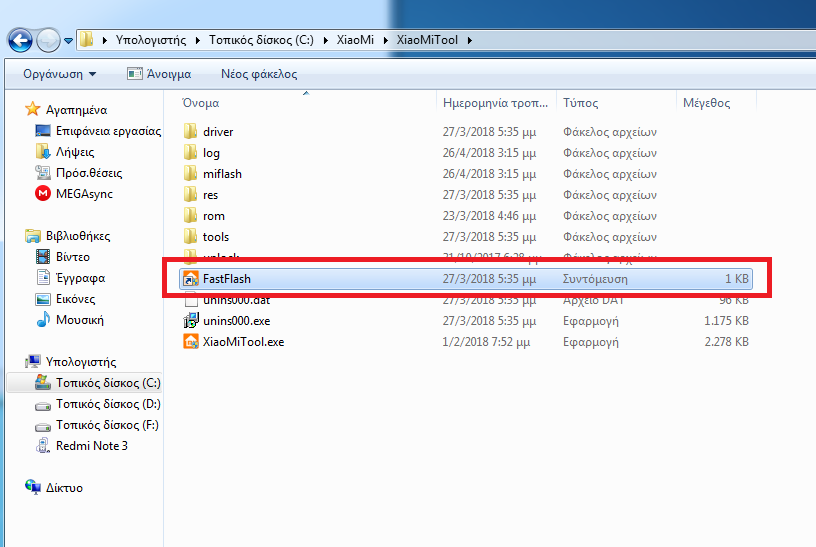
Task: Select the driver folder icon
Action: click(x=190, y=131)
